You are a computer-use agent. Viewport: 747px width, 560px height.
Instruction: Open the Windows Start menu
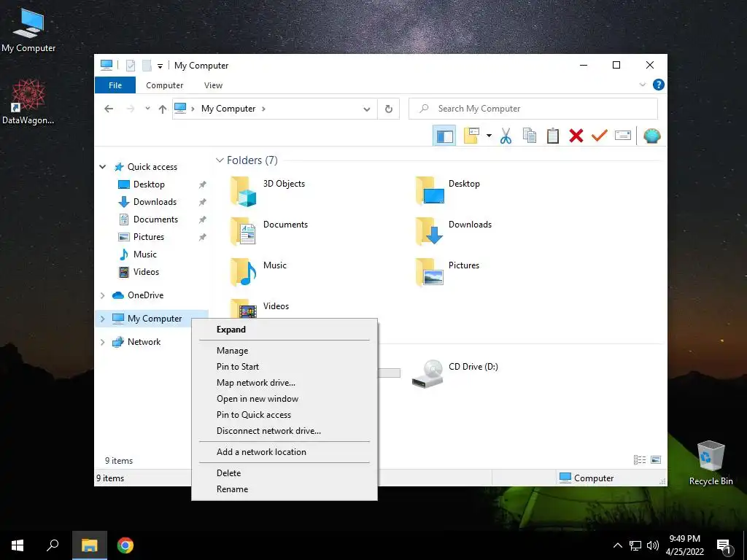[18, 545]
